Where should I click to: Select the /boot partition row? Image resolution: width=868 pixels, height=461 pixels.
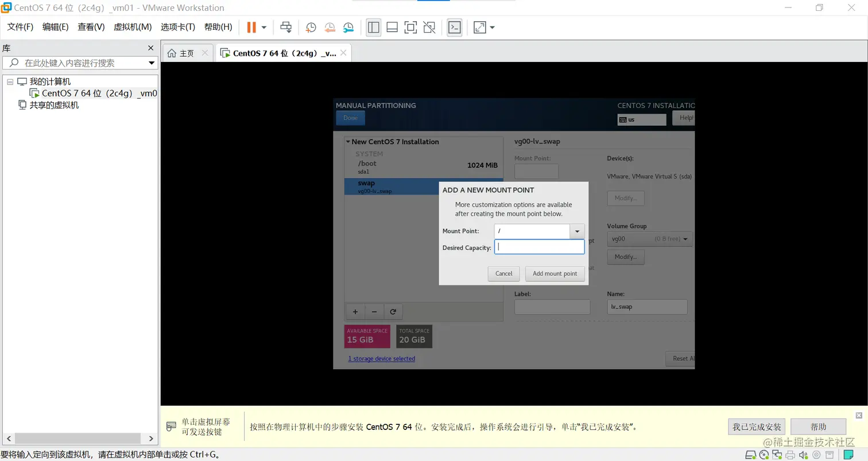(x=424, y=167)
